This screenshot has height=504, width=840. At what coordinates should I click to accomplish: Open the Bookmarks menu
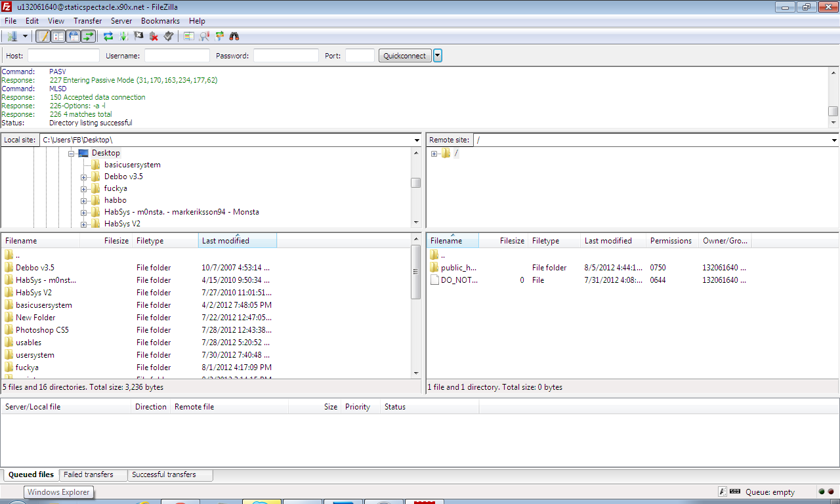tap(160, 21)
